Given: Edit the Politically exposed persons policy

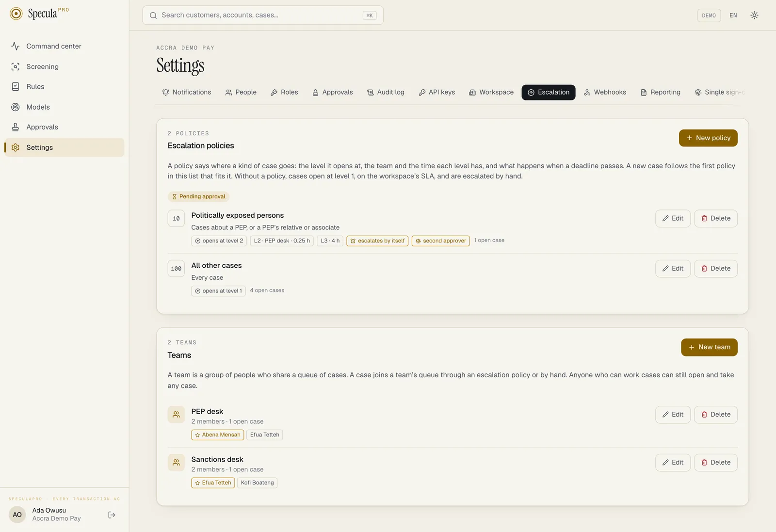Looking at the screenshot, I should tap(673, 219).
